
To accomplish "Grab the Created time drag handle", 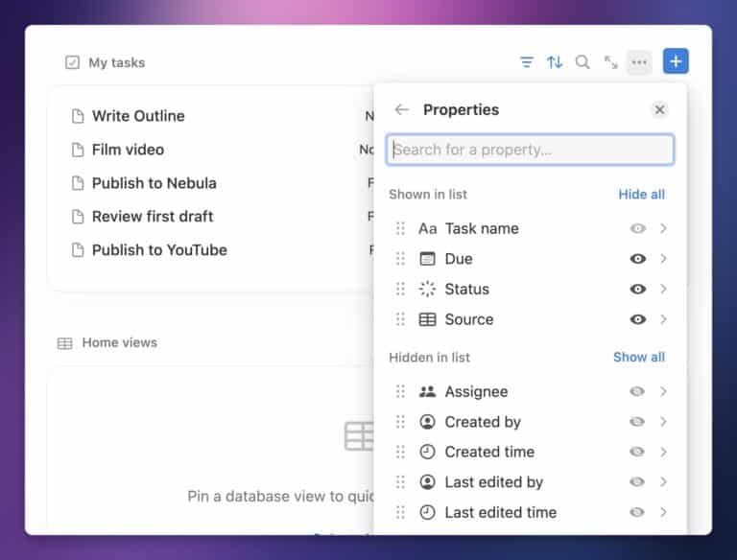I will tap(400, 452).
